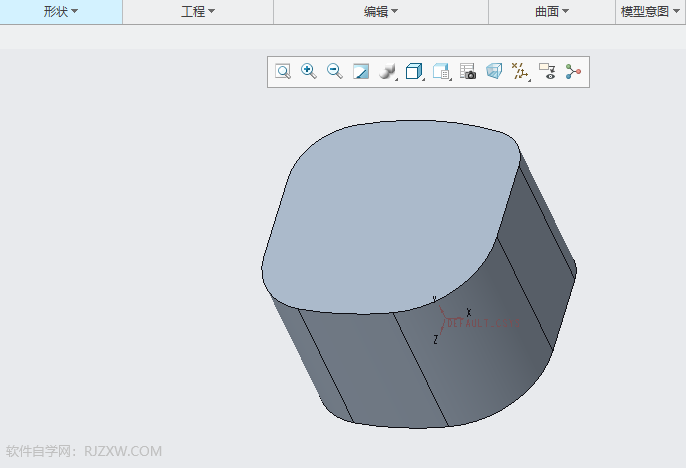This screenshot has width=686, height=468.
Task: Expand the 形状 group dropdown
Action: pos(60,12)
